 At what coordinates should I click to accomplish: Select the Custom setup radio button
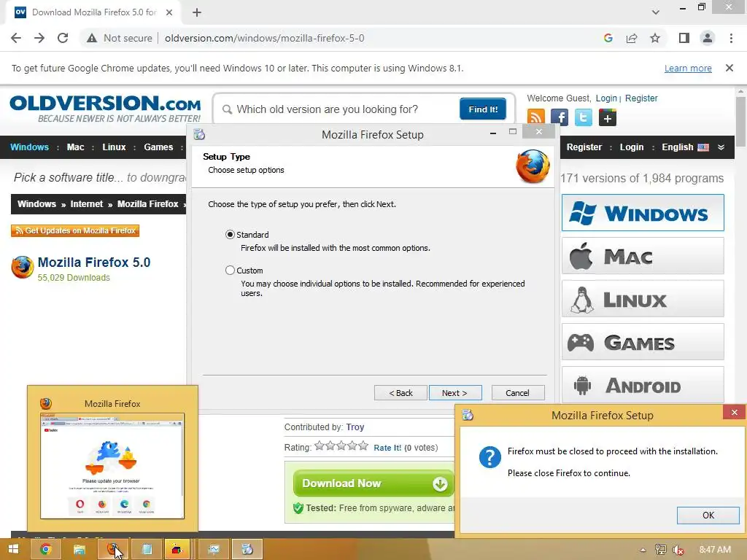230,270
